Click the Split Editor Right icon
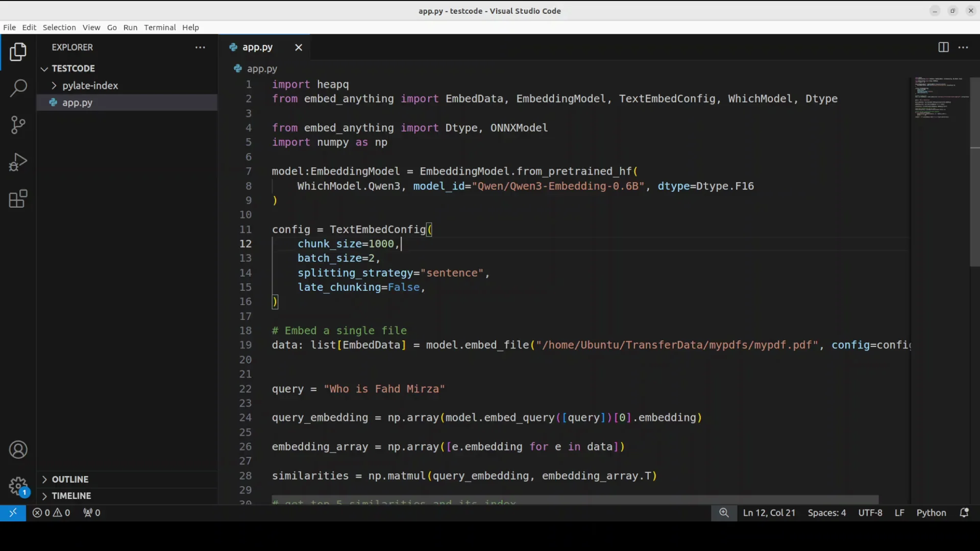This screenshot has width=980, height=551. [x=943, y=47]
